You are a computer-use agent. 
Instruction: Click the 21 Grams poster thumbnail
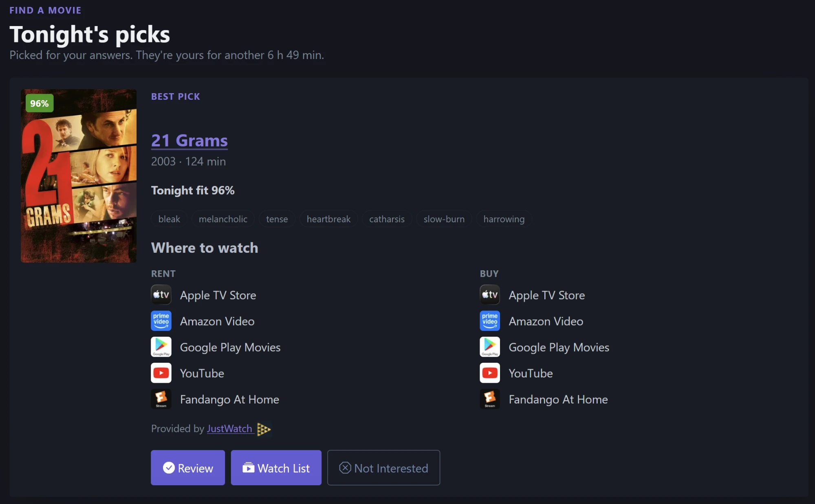pos(79,176)
